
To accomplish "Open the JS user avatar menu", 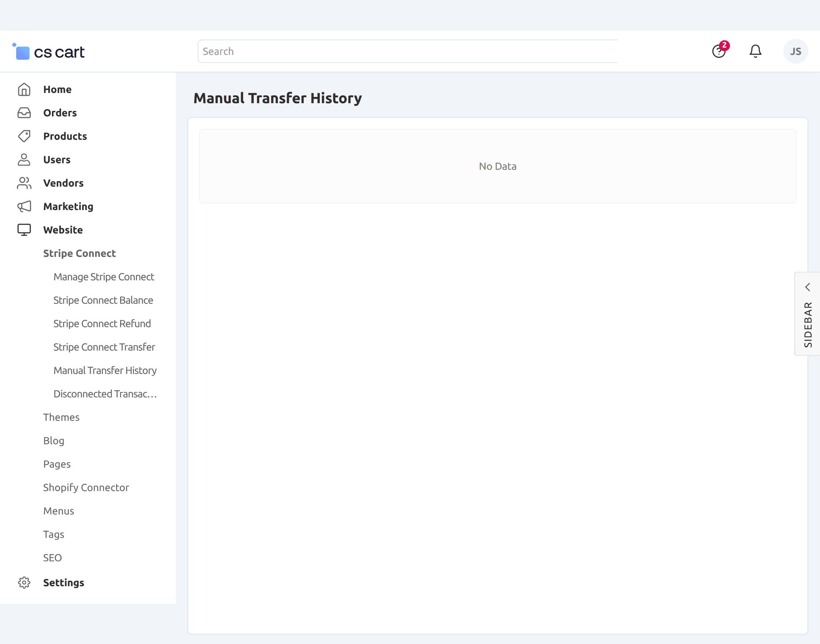I will click(795, 51).
